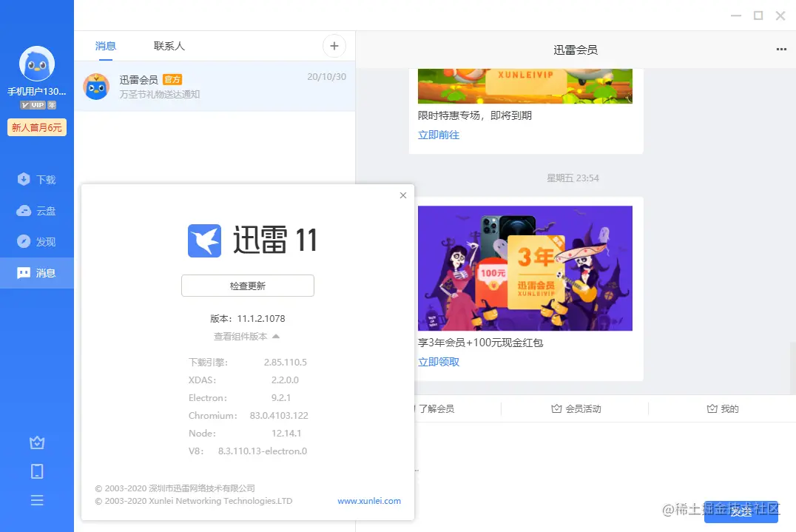This screenshot has width=796, height=532.
Task: Click the message bubble icon in the sidebar
Action: point(24,273)
